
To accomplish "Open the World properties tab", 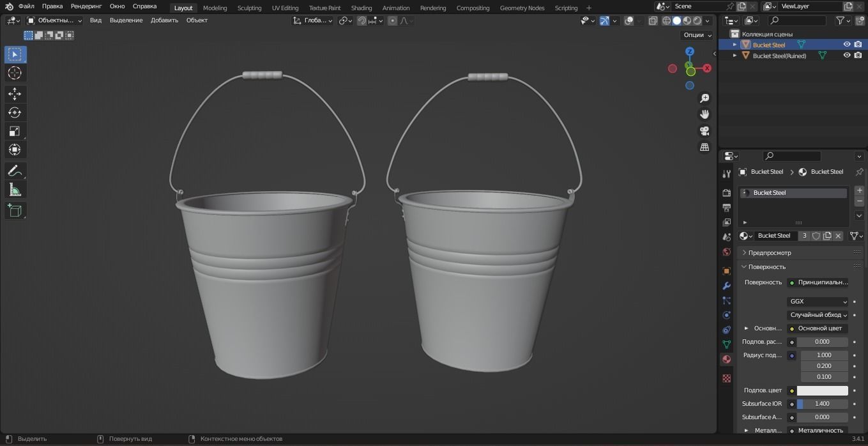I will [726, 252].
